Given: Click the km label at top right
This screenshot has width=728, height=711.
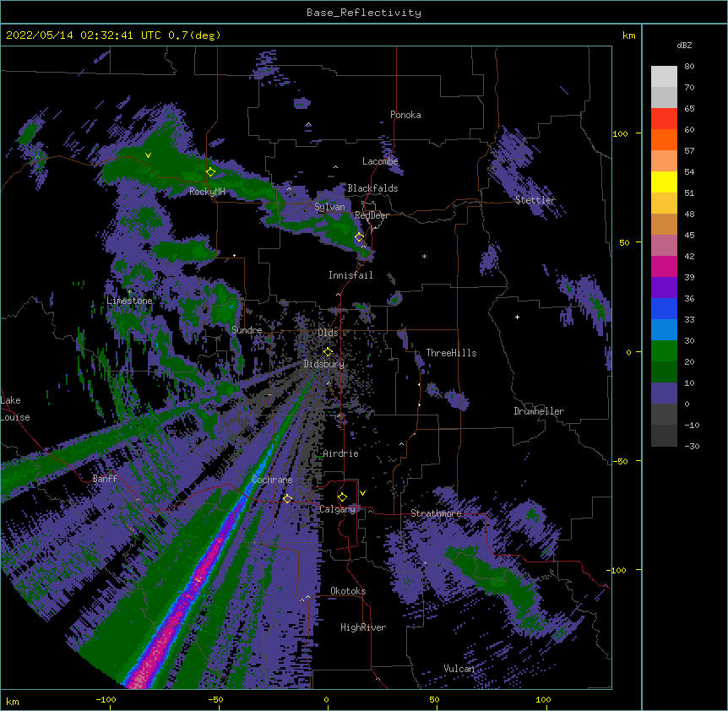Looking at the screenshot, I should click(628, 35).
